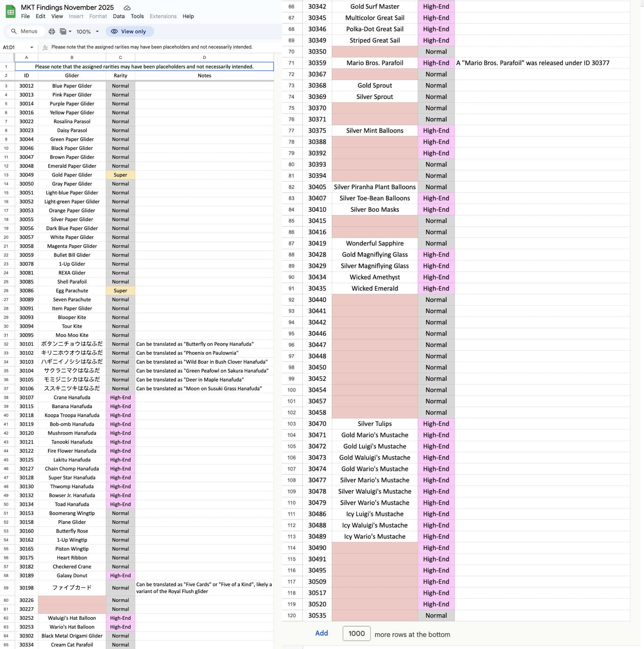Open the Data menu
This screenshot has height=649, width=644.
(x=119, y=16)
